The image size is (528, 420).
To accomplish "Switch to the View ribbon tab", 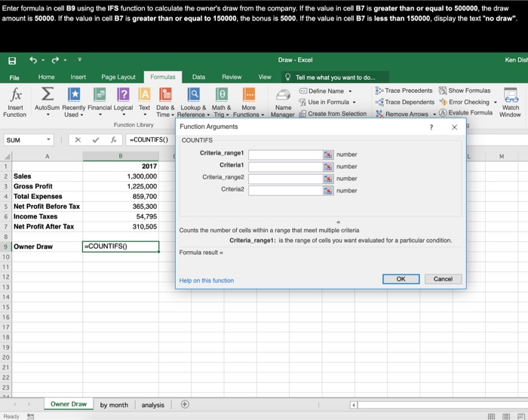I will coord(265,77).
